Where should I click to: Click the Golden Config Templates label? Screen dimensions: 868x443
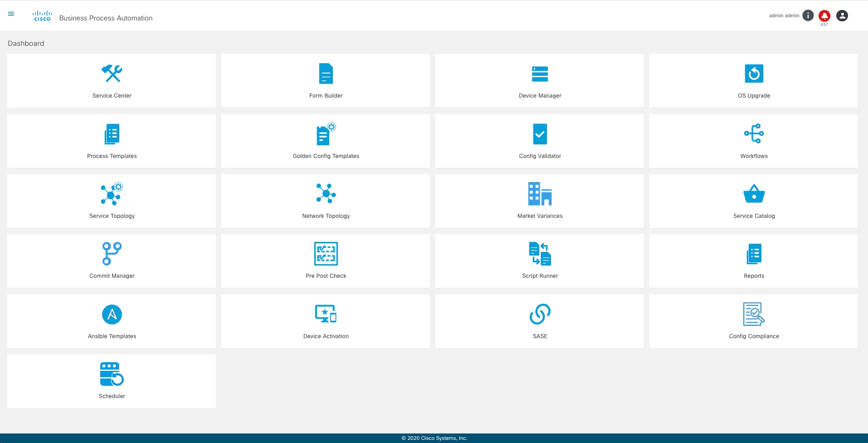click(326, 156)
